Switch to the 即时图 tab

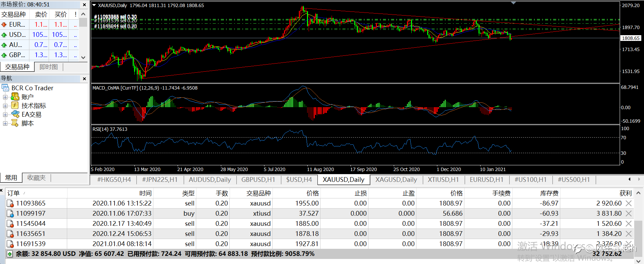pyautogui.click(x=49, y=67)
